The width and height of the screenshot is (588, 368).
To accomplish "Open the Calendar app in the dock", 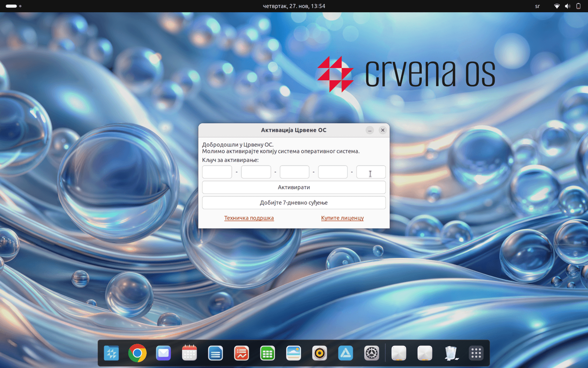I will [189, 353].
